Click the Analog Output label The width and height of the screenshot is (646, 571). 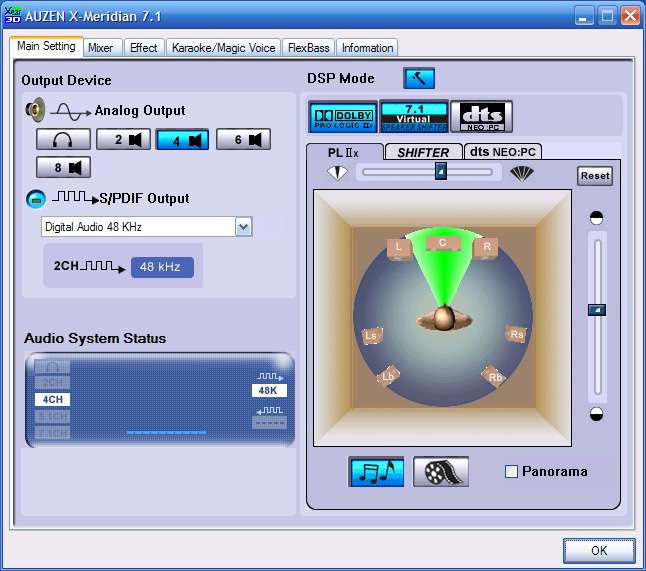pyautogui.click(x=140, y=110)
